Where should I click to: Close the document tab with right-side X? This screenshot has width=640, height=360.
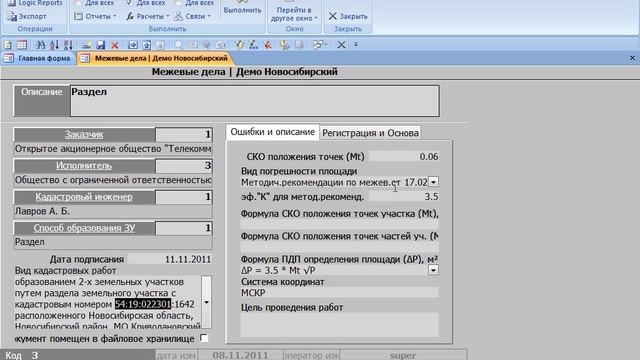tap(632, 58)
